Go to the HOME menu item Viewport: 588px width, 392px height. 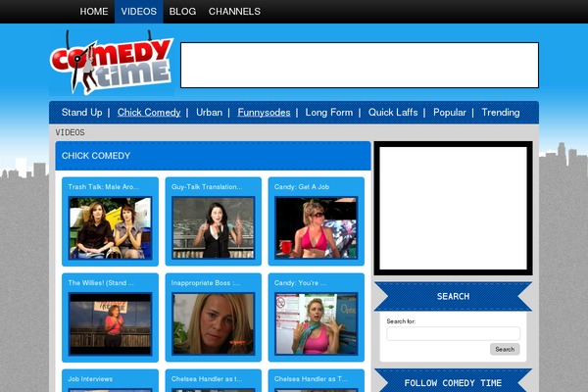tap(94, 11)
